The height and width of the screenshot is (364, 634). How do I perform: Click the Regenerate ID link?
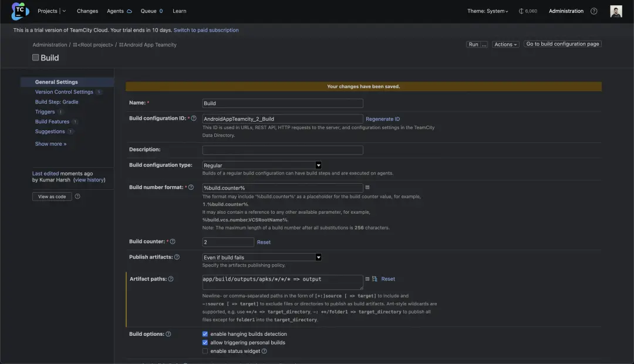click(x=383, y=119)
